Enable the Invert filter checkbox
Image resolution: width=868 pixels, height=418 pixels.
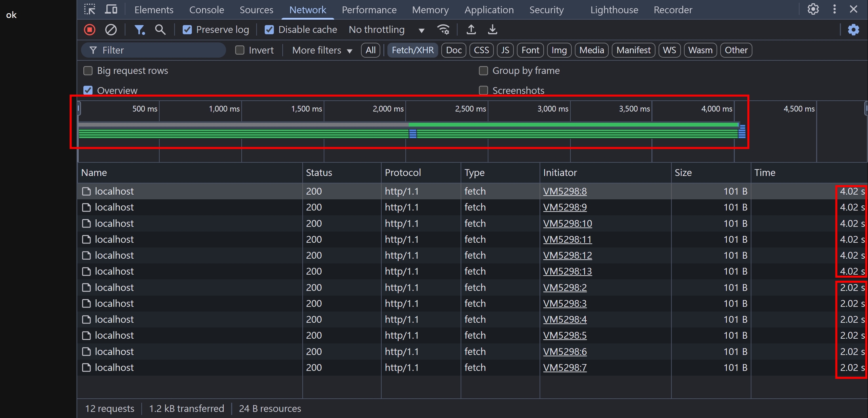240,50
